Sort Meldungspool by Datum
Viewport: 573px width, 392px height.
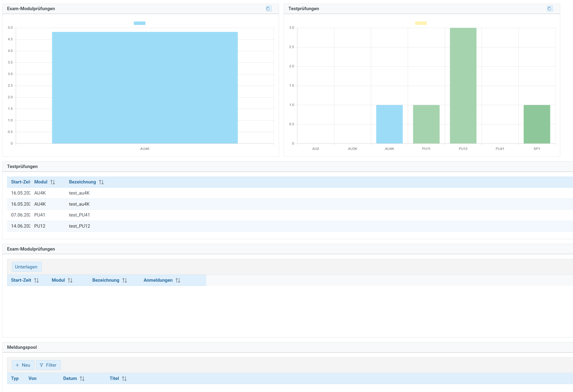82,379
